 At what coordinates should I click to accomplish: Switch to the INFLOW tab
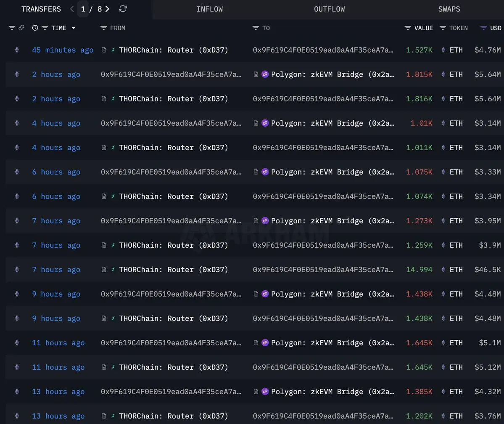tap(210, 9)
